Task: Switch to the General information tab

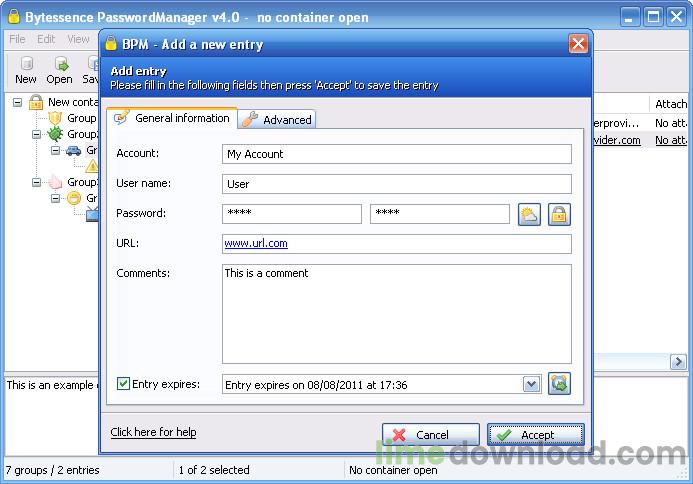Action: (x=172, y=118)
